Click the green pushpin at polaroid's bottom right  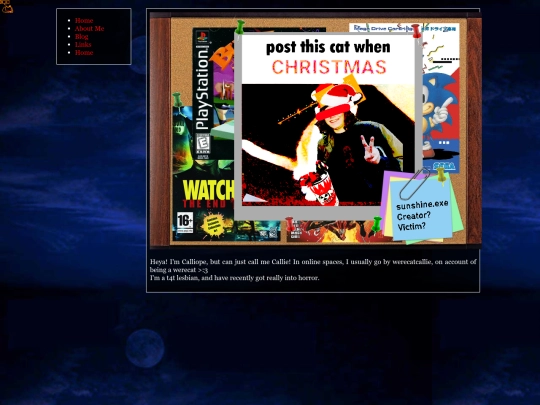click(x=377, y=224)
